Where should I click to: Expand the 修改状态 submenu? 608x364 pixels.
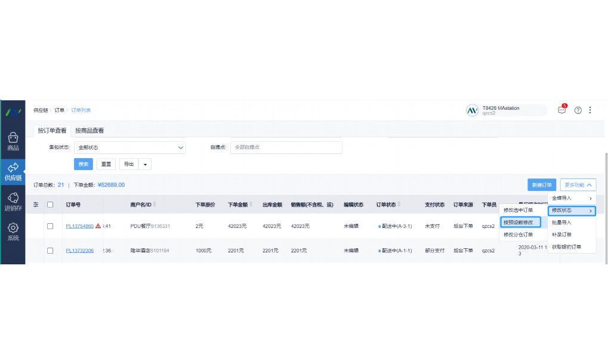click(x=572, y=211)
